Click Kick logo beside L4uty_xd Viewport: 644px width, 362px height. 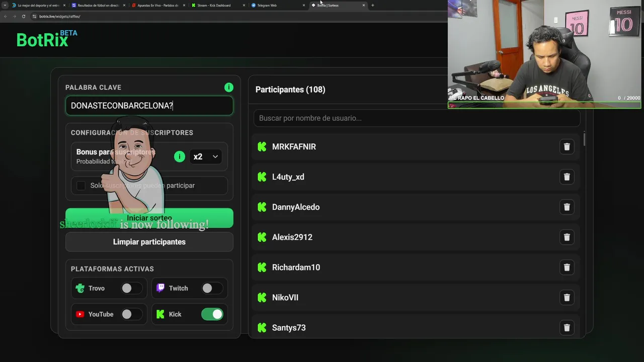coord(262,177)
